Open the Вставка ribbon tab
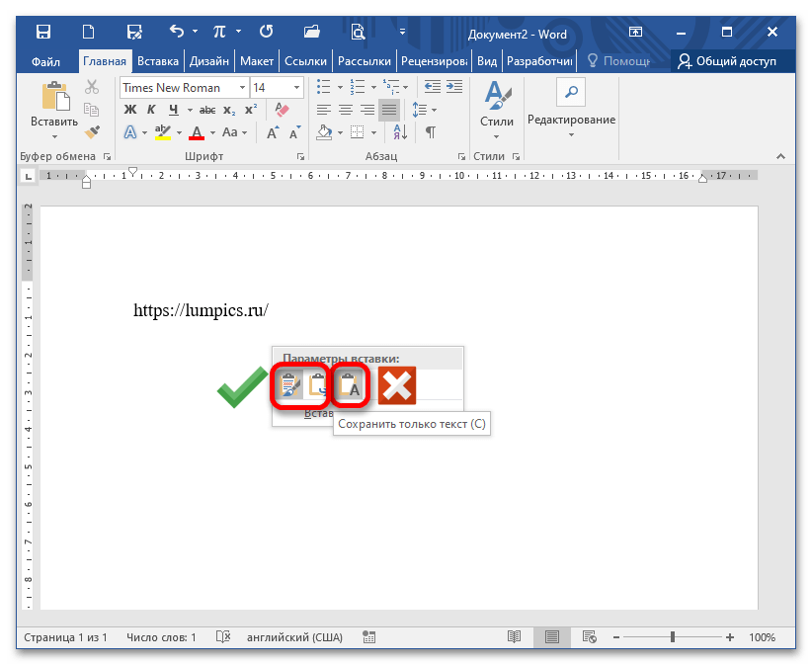The image size is (812, 665). point(157,61)
